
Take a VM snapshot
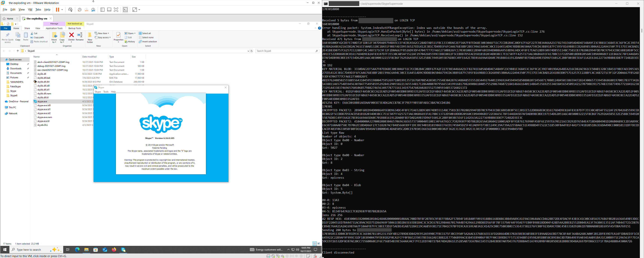click(x=80, y=10)
